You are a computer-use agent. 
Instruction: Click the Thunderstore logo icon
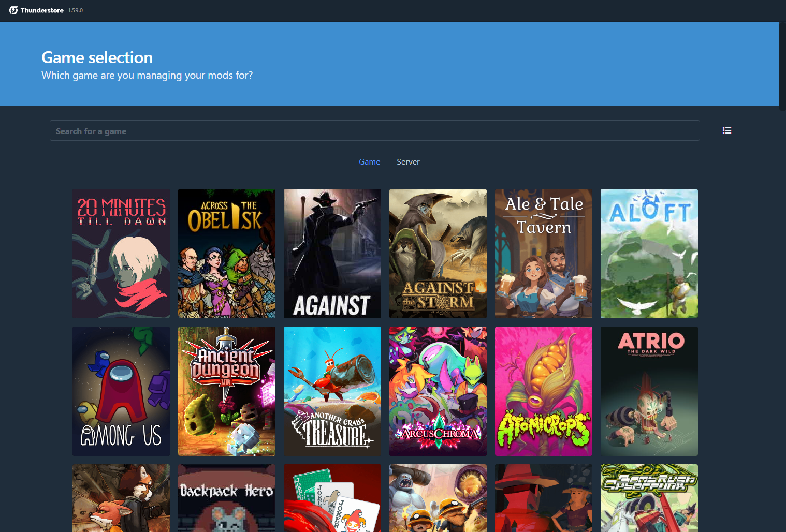point(13,10)
